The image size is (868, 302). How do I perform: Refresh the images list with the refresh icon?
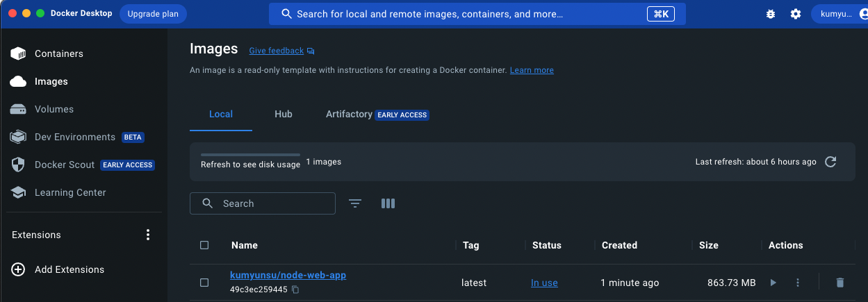point(830,162)
